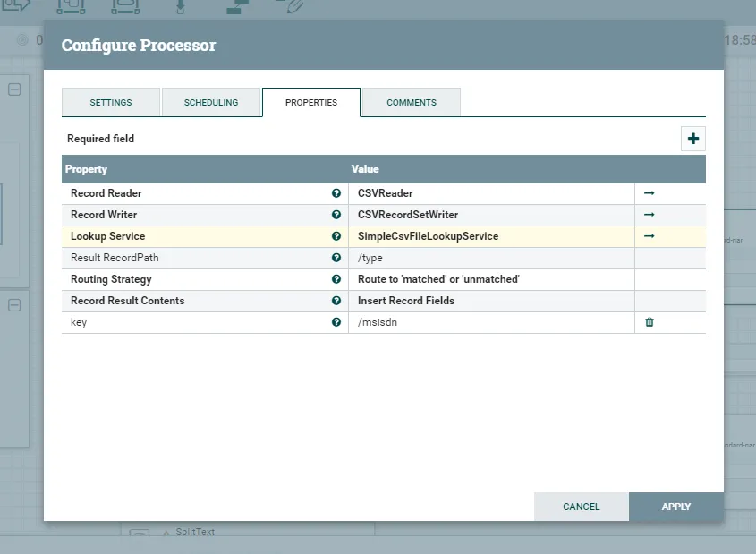Select the Record Writer property name
The width and height of the screenshot is (756, 554).
pos(104,215)
